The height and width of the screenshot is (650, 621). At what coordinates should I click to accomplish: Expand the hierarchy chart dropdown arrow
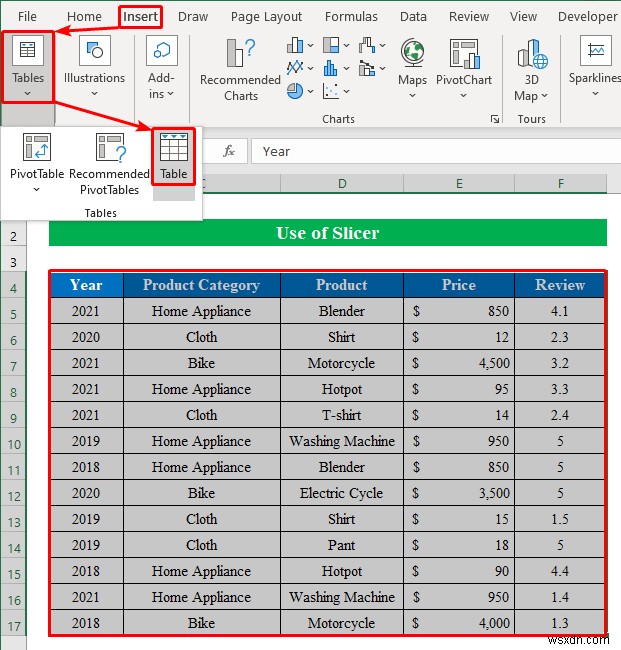(x=346, y=46)
